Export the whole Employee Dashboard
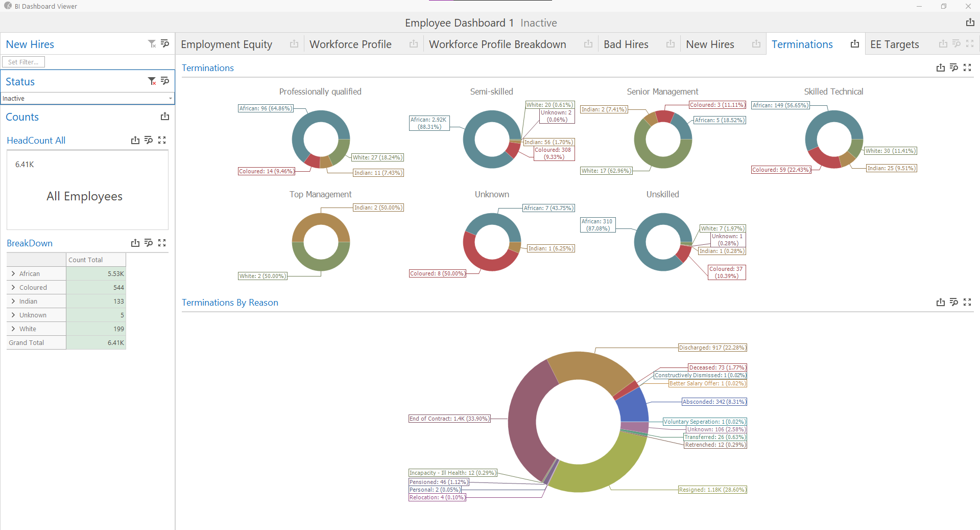 coord(970,22)
